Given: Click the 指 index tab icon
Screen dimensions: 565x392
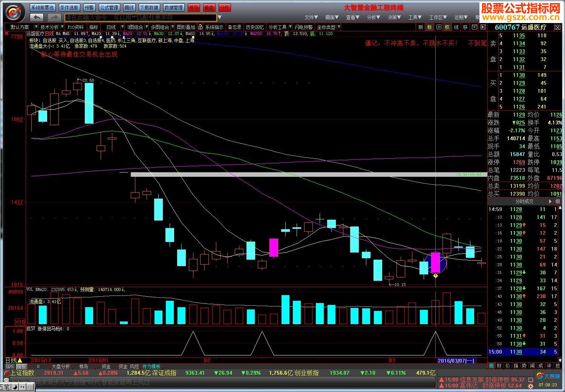Looking at the screenshot, I should tap(516, 366).
